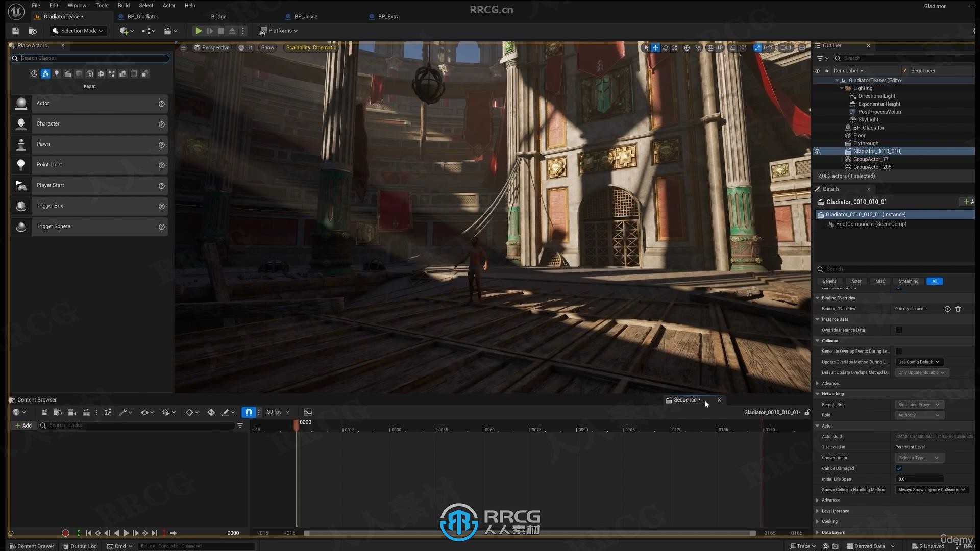Click the Add track button in Sequencer

[x=23, y=425]
